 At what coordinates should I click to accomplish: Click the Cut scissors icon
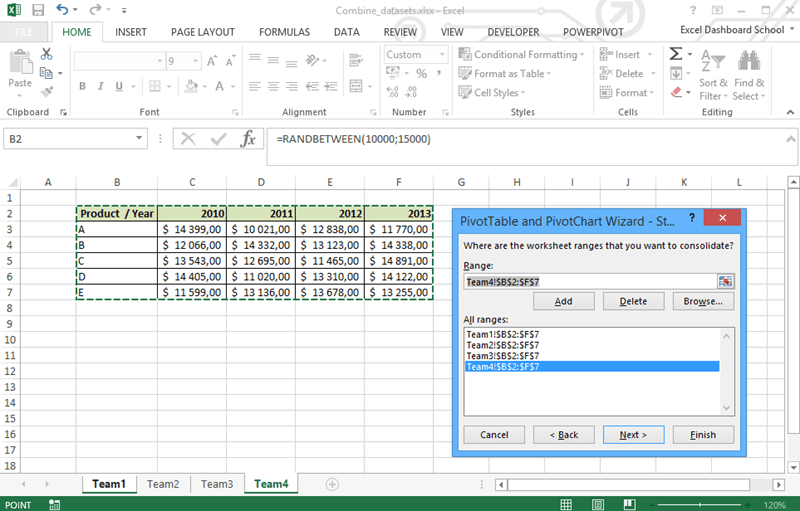click(x=46, y=54)
